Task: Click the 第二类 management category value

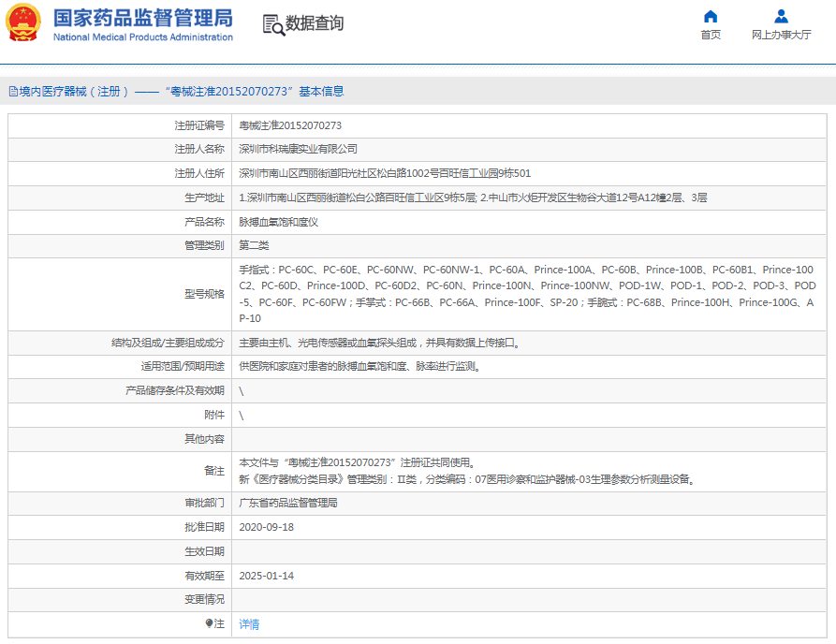Action: click(x=254, y=246)
